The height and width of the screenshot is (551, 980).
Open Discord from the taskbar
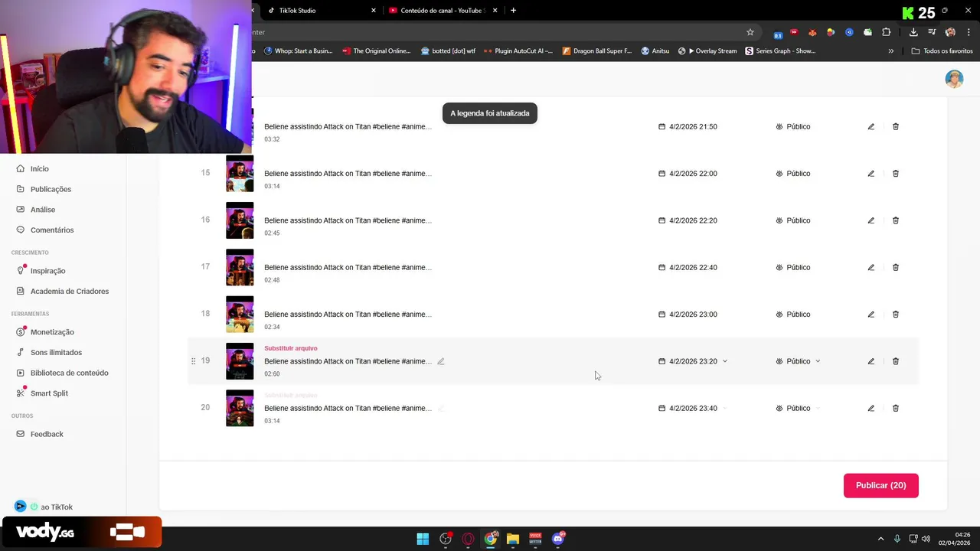[x=558, y=539]
